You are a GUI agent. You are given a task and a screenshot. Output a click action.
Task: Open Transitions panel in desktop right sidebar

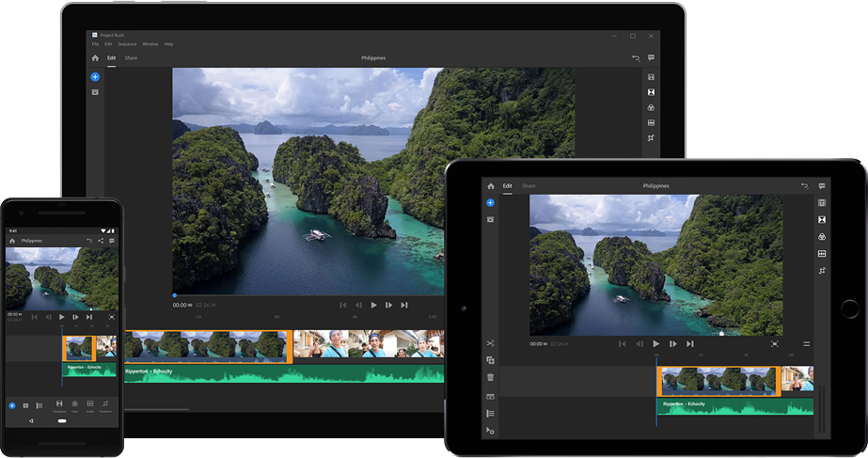(x=651, y=92)
